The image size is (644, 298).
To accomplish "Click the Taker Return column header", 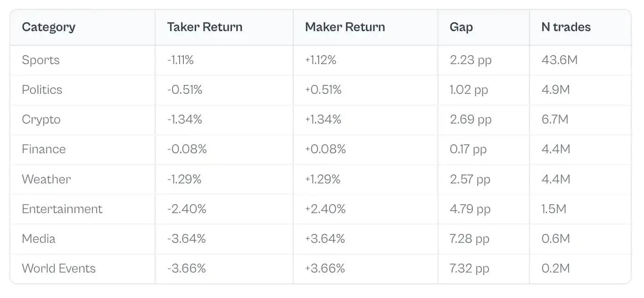I will 205,27.
